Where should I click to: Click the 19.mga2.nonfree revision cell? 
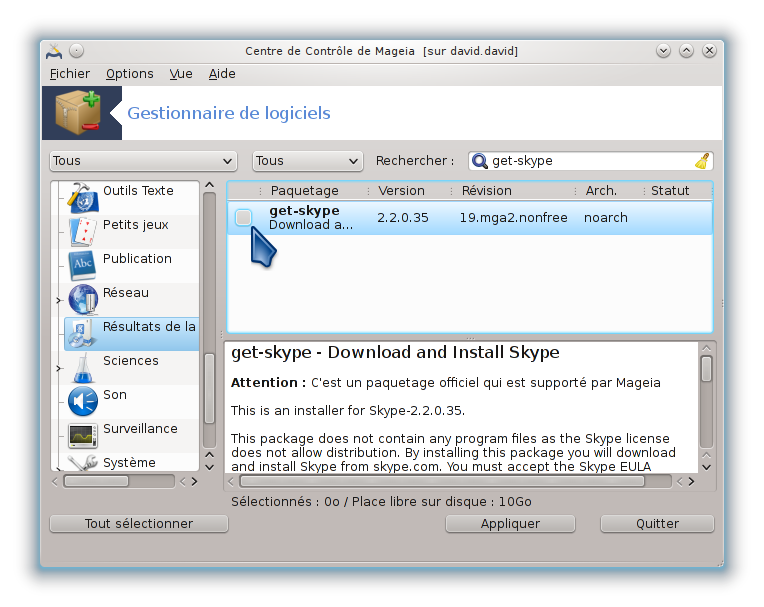click(514, 218)
